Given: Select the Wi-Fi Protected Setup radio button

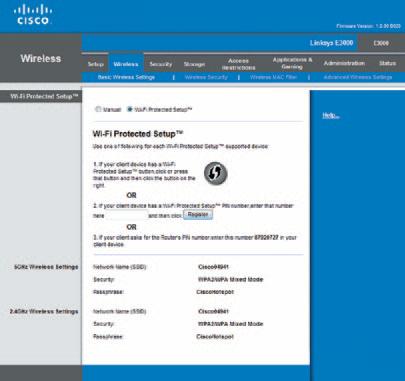Looking at the screenshot, I should coord(130,109).
